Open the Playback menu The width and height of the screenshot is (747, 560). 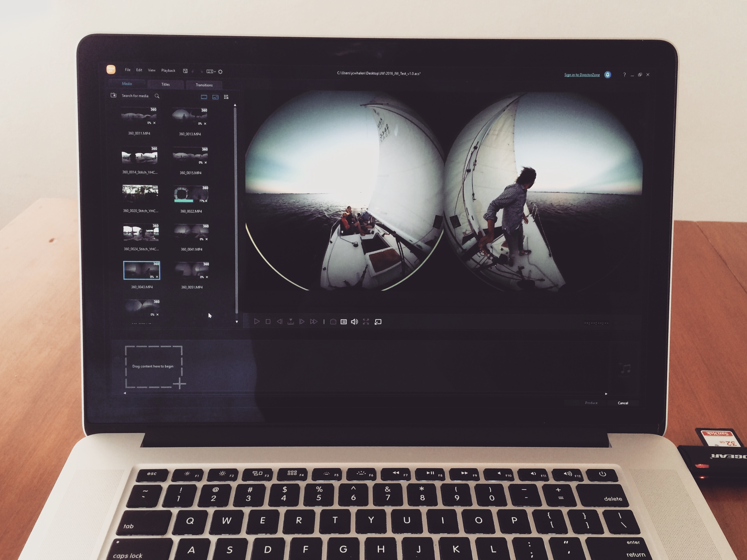point(168,70)
